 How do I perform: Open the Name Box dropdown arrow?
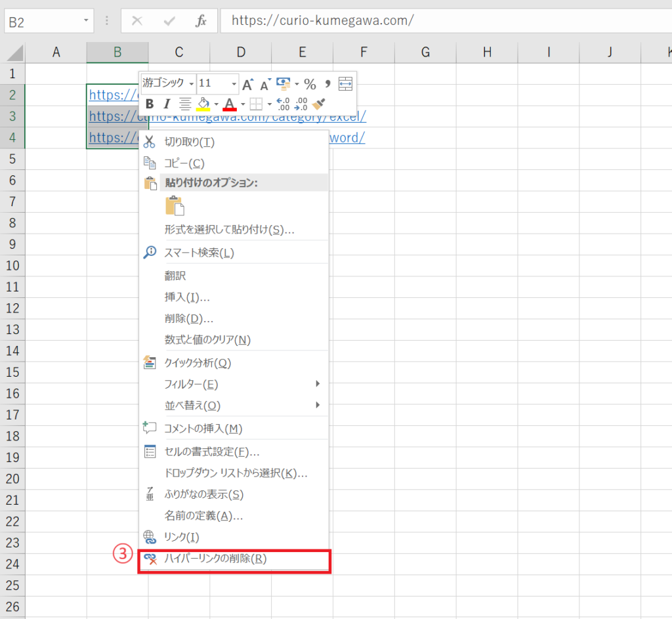click(86, 20)
